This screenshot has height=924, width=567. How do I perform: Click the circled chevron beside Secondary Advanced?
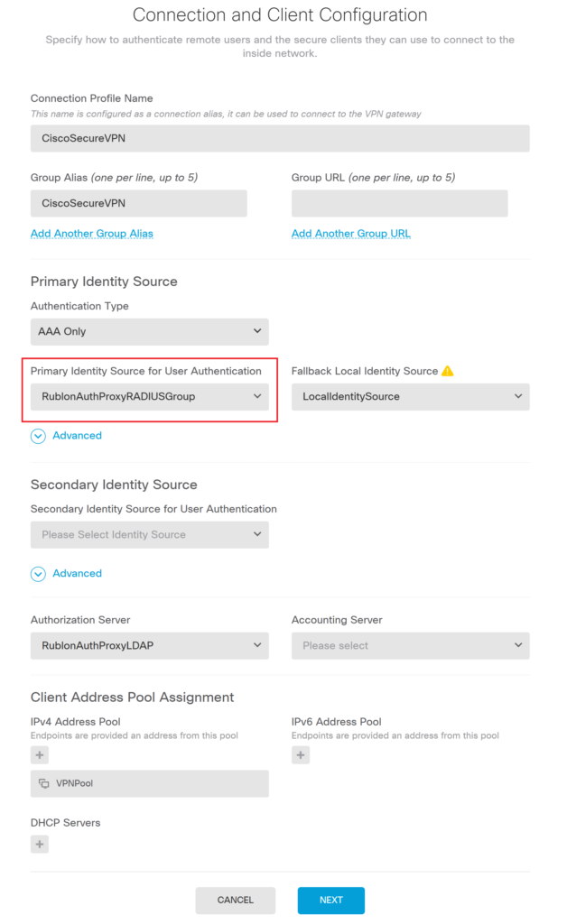click(37, 574)
